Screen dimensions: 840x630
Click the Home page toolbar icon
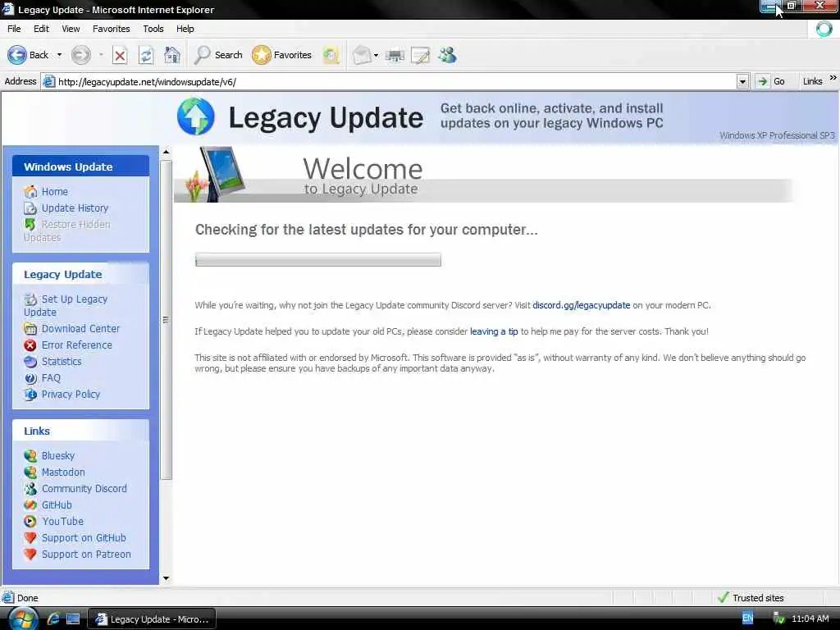[x=172, y=55]
